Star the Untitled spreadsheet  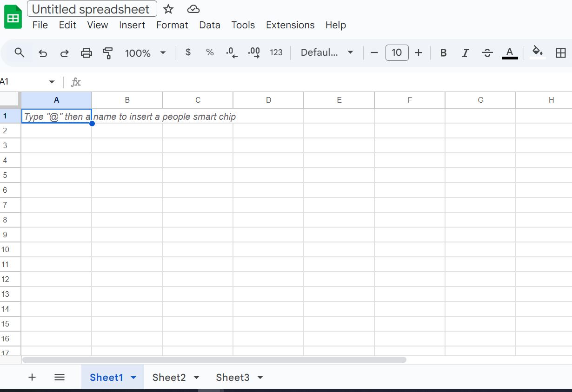click(168, 9)
